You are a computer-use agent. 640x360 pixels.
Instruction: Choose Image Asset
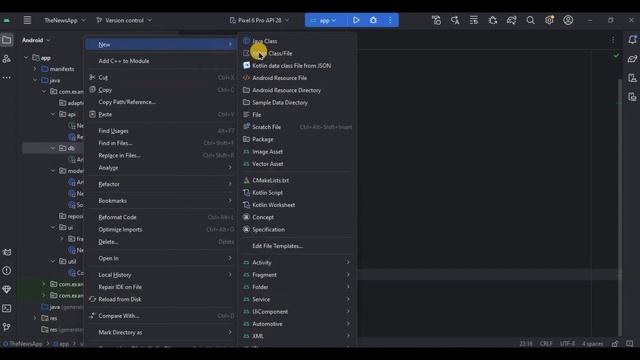pos(297,151)
